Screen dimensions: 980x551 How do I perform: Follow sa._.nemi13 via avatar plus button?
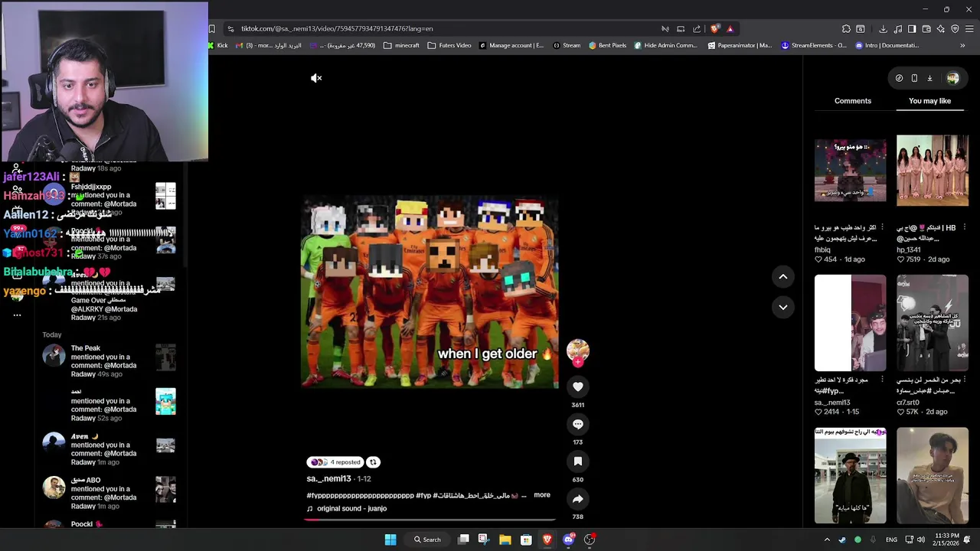tap(578, 362)
